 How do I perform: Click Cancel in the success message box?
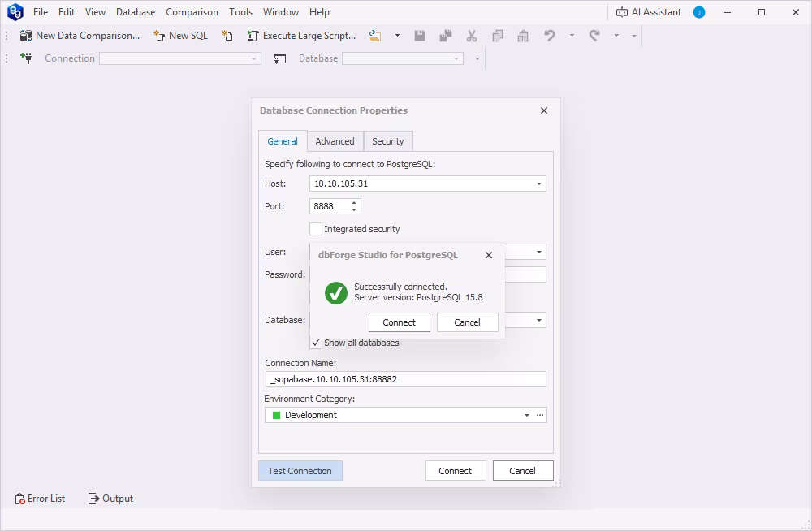tap(467, 322)
